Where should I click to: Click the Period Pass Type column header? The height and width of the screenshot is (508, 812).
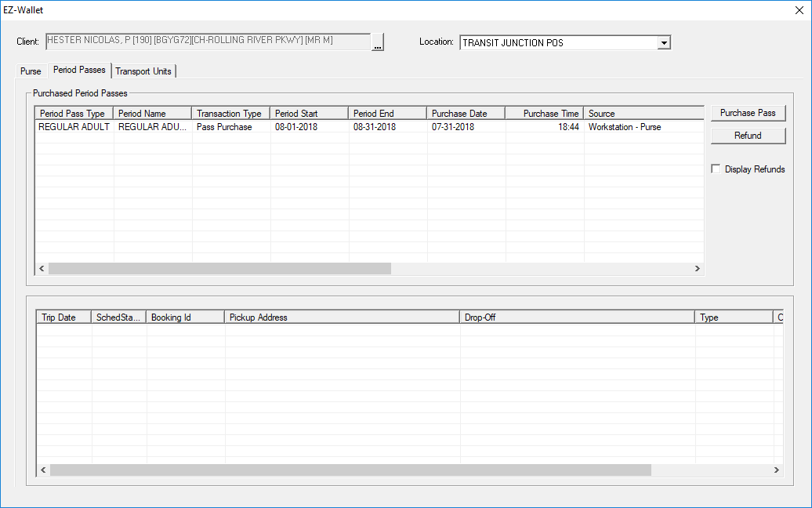(72, 112)
